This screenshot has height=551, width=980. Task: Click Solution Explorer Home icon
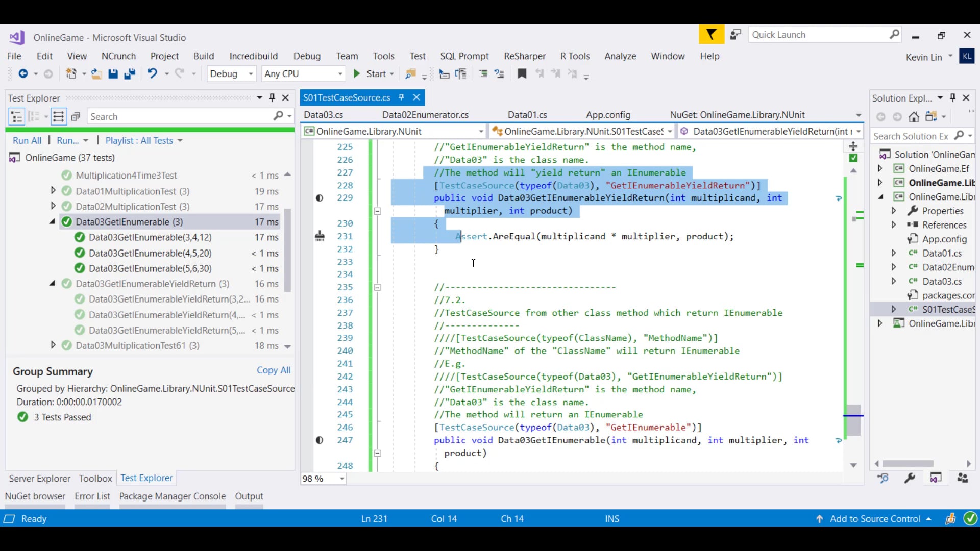[914, 117]
